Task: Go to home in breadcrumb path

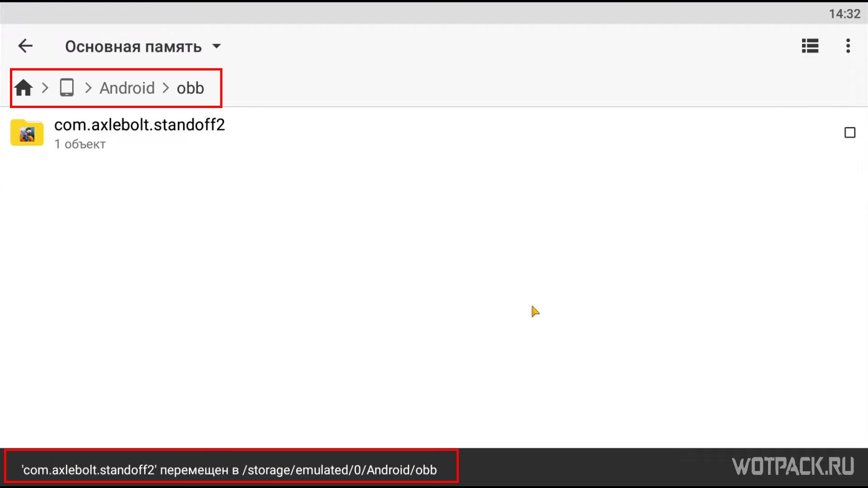Action: (x=24, y=88)
